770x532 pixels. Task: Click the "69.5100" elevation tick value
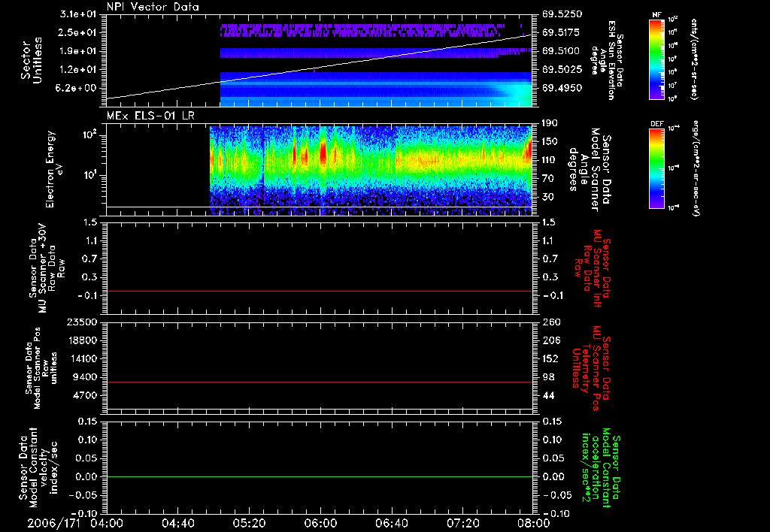(x=562, y=51)
